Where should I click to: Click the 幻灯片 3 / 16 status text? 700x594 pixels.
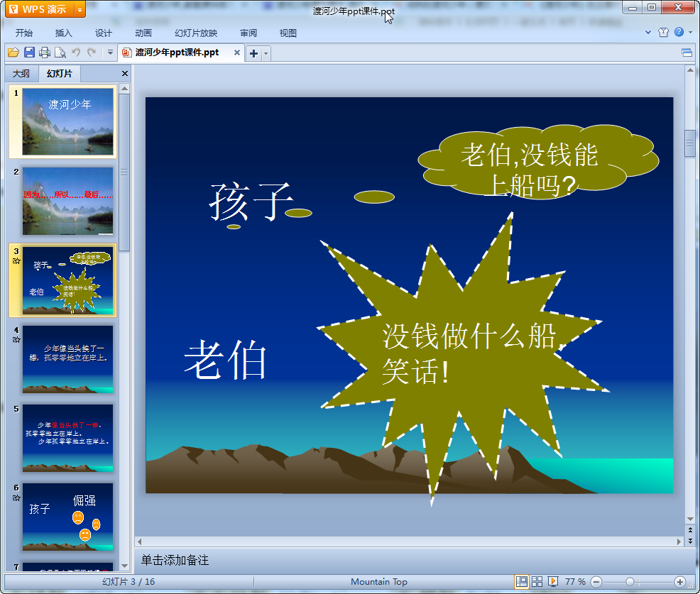click(128, 581)
